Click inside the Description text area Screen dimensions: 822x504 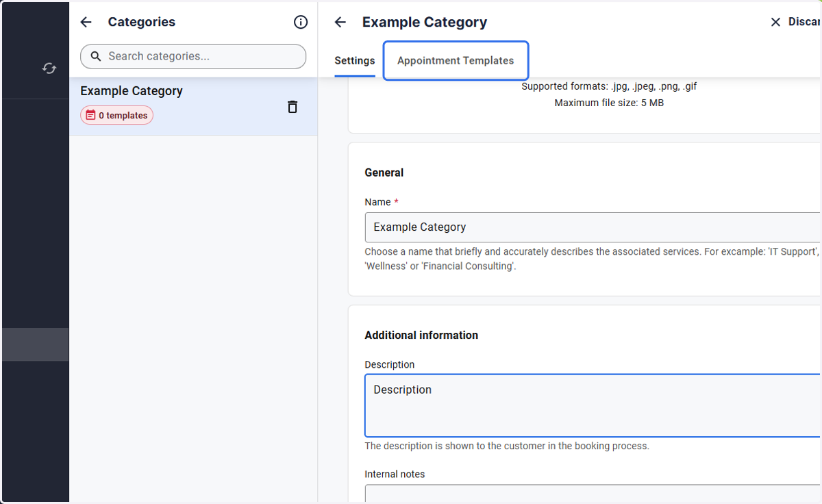pyautogui.click(x=593, y=405)
